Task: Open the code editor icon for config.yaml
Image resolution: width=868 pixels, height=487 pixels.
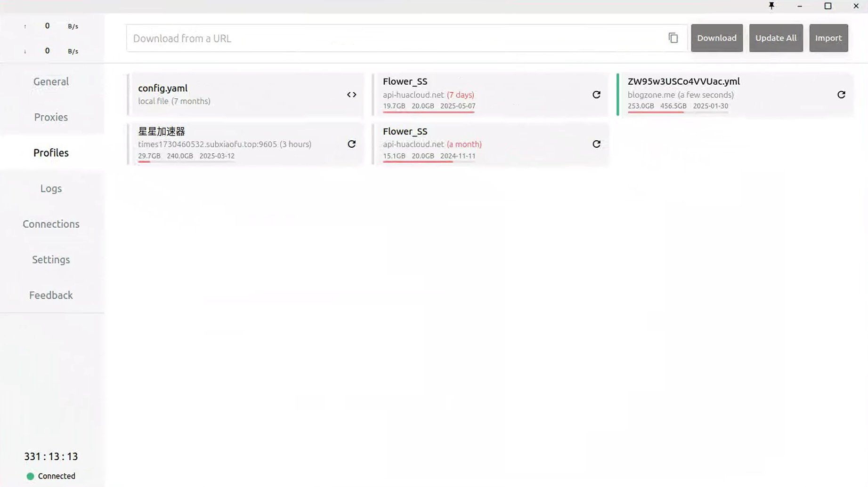Action: pyautogui.click(x=351, y=95)
